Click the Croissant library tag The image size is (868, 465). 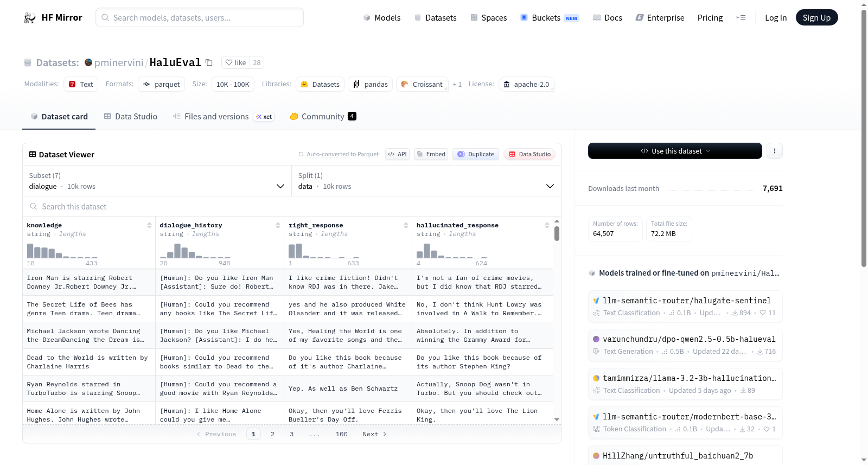point(422,84)
